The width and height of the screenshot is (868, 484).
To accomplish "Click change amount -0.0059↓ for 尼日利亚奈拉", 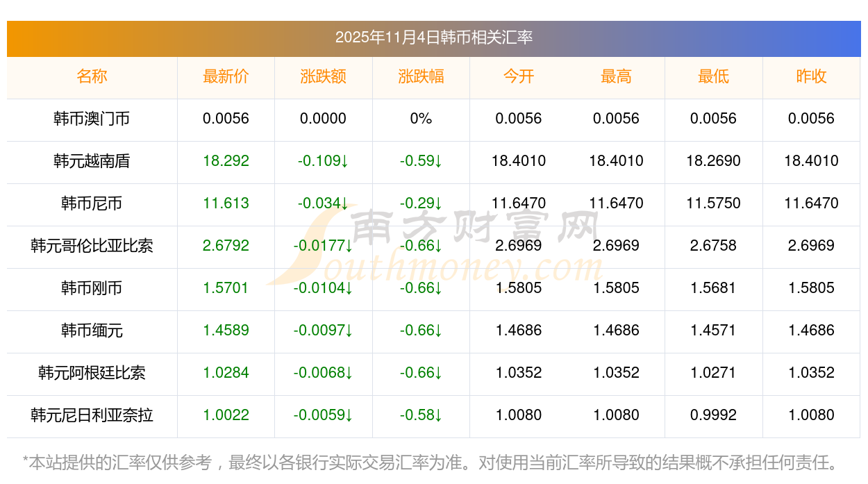I will (x=324, y=415).
